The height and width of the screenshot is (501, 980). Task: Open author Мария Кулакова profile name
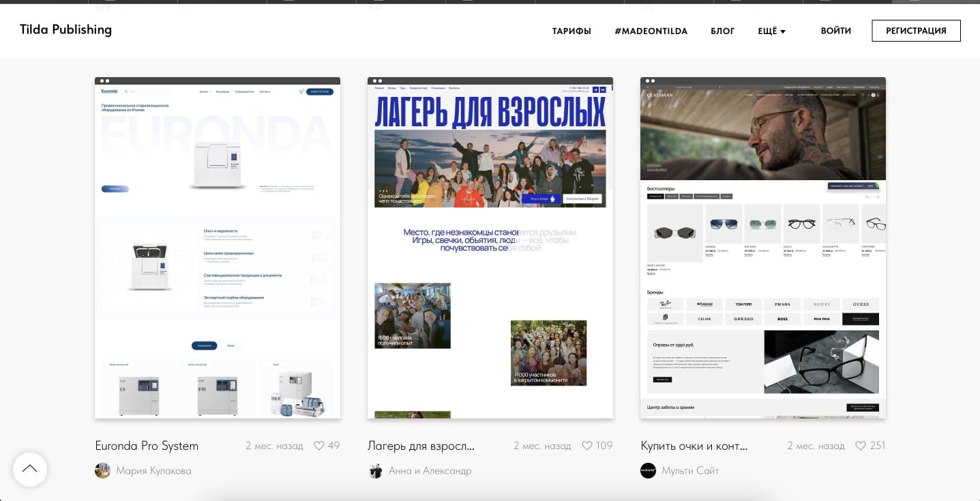point(153,471)
